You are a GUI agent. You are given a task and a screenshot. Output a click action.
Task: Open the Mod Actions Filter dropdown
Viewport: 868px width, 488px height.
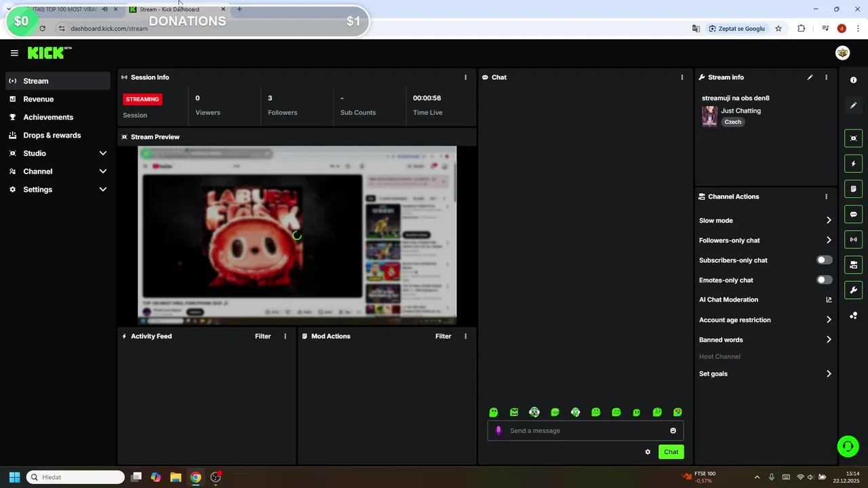[443, 336]
